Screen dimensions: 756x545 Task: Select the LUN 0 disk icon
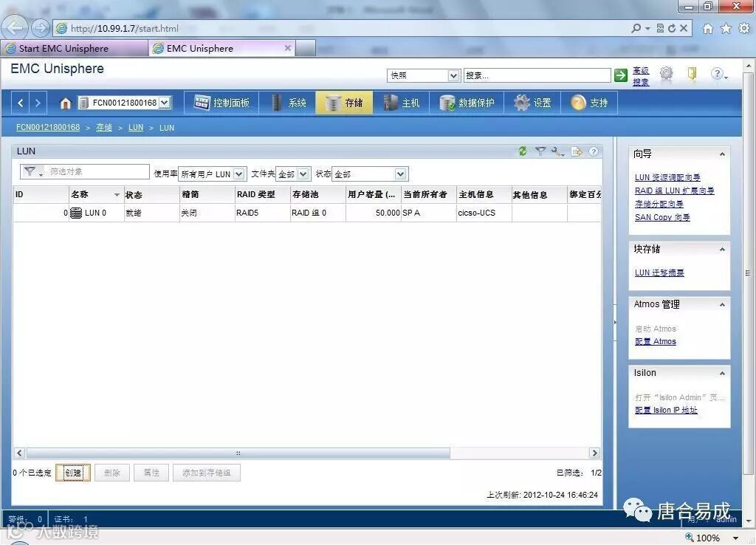(76, 213)
